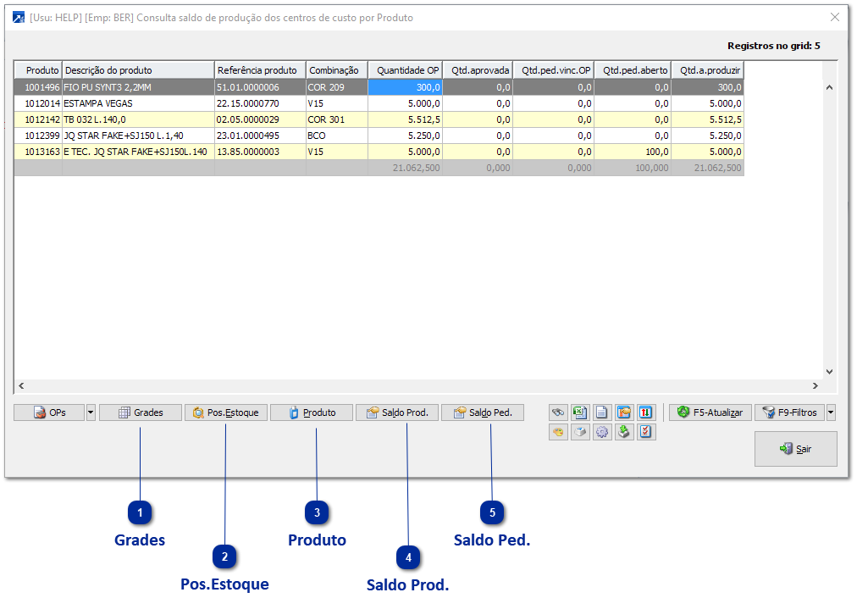This screenshot has width=868, height=609.
Task: Open the Grades button
Action: point(141,412)
